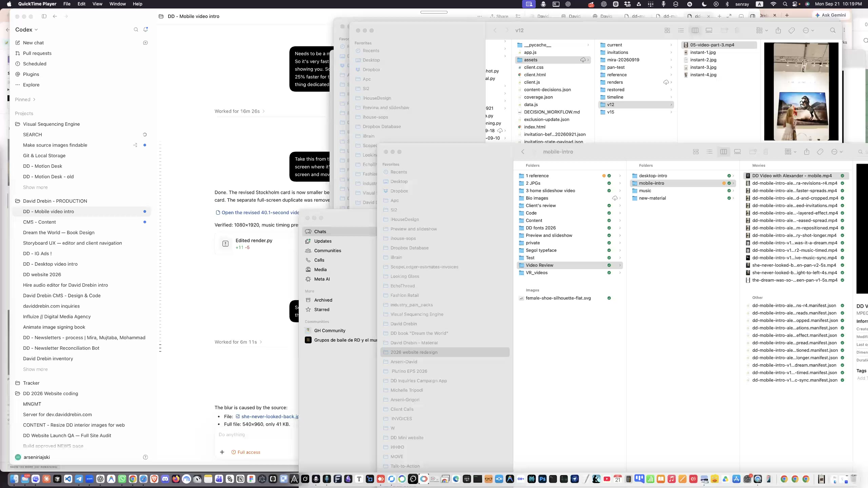
Task: Expand the Pinned section chevron
Action: point(34,100)
